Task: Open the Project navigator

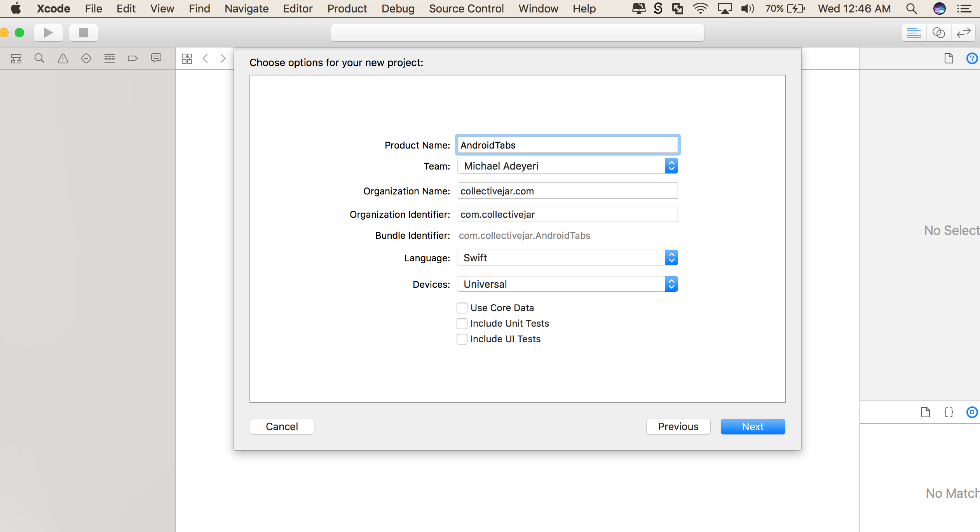Action: [x=16, y=58]
